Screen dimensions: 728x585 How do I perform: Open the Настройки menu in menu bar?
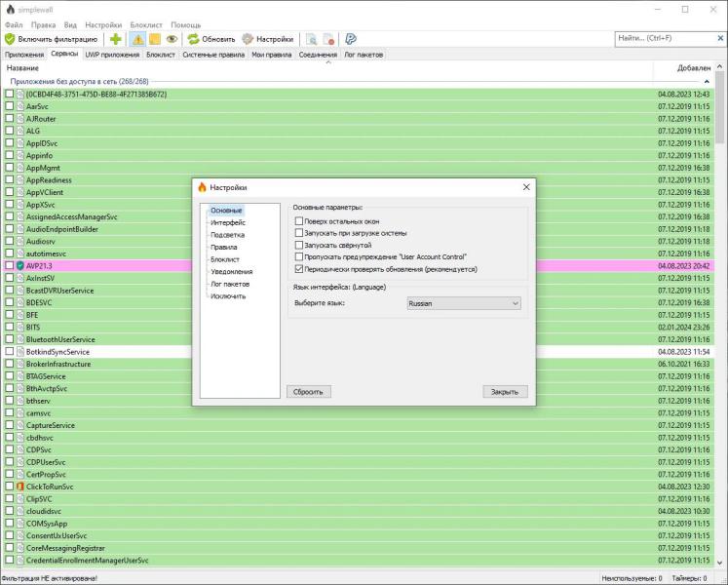[103, 24]
